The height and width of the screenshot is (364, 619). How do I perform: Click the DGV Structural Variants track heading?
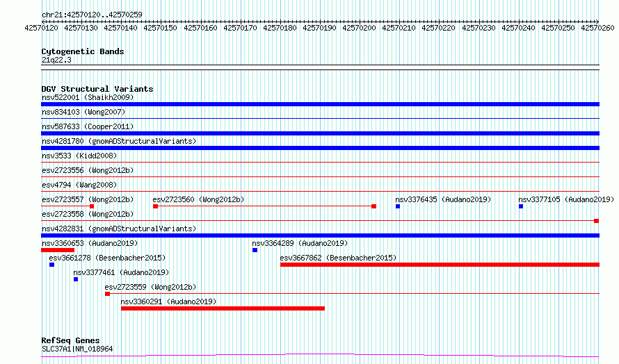97,89
